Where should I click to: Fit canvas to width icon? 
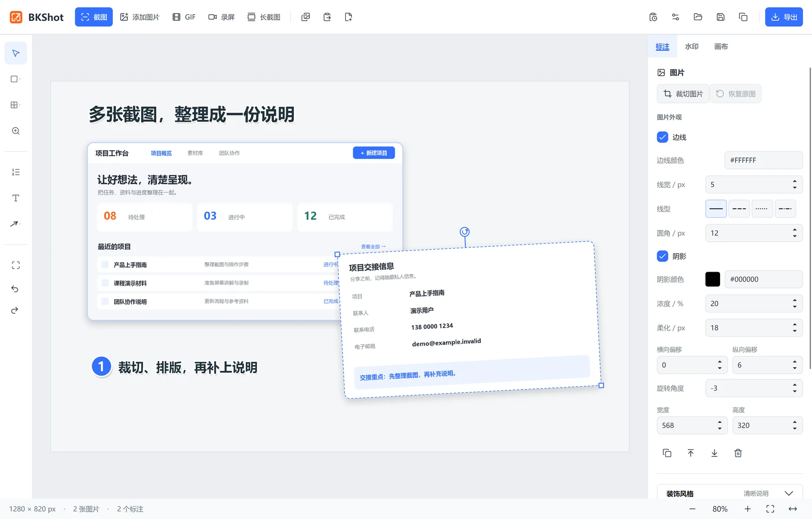pyautogui.click(x=793, y=509)
